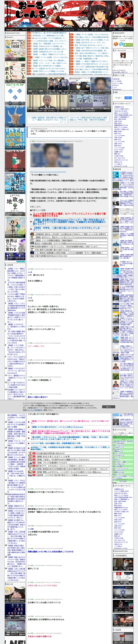Click the blue Google search magnifier button

pyautogui.click(x=128, y=98)
